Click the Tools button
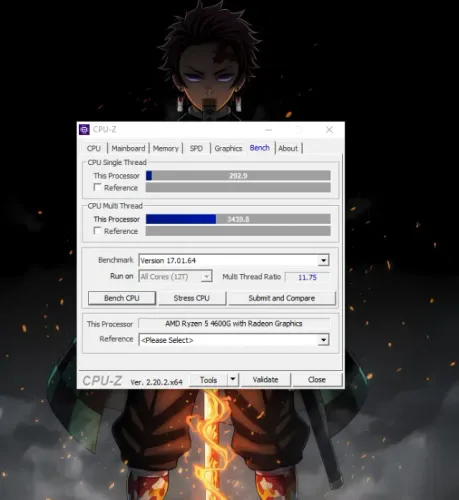Viewport: 459px width, 500px height. coord(209,380)
